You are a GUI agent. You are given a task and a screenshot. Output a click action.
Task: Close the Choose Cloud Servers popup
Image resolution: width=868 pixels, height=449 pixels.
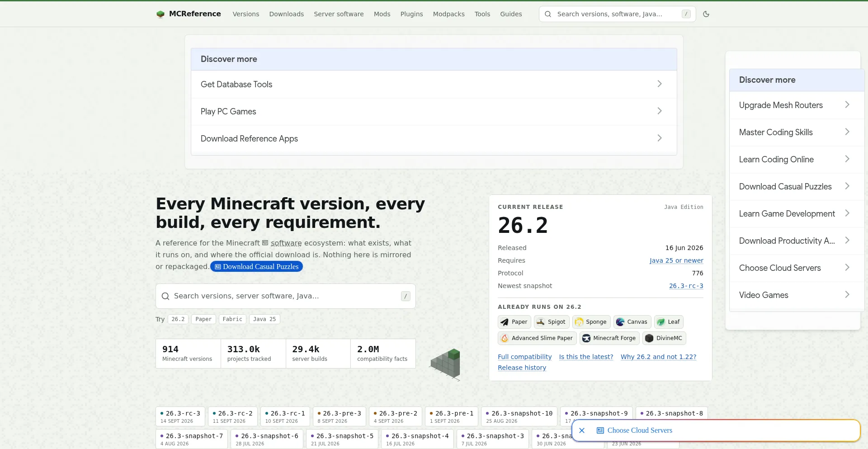pyautogui.click(x=582, y=430)
